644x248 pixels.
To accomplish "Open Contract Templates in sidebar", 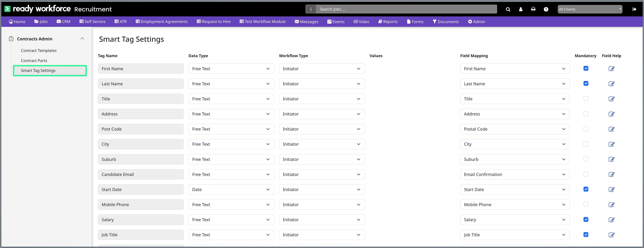I will click(x=39, y=50).
